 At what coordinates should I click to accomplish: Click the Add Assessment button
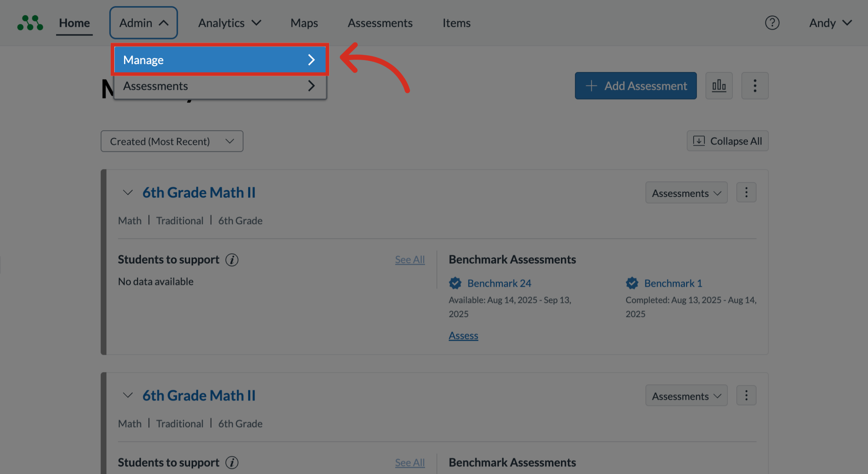(x=635, y=86)
